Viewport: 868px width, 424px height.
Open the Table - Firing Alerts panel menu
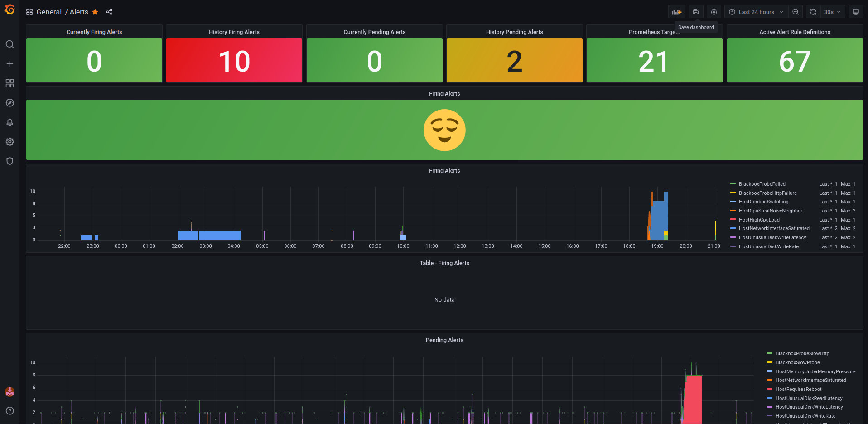coord(444,263)
